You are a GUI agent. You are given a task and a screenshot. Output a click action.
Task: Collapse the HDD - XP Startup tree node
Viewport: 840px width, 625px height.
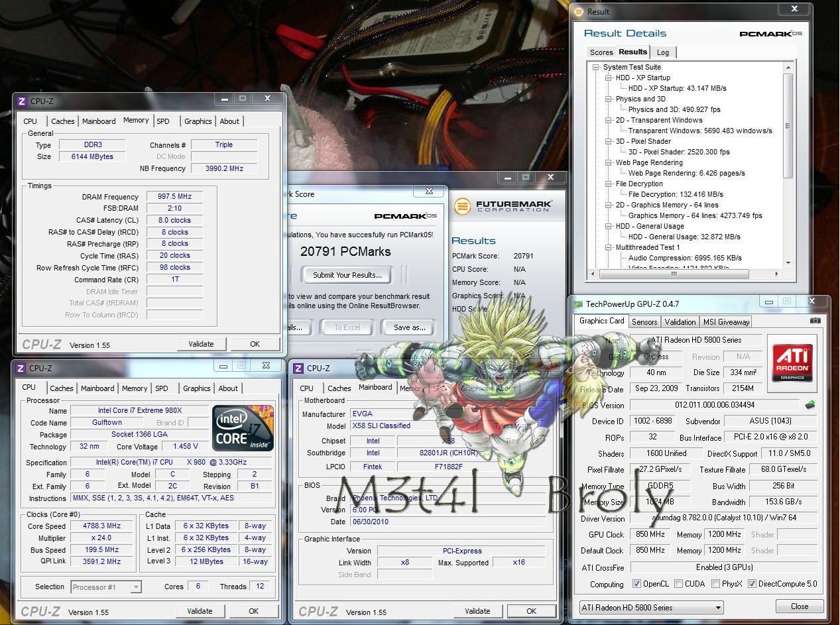(609, 78)
